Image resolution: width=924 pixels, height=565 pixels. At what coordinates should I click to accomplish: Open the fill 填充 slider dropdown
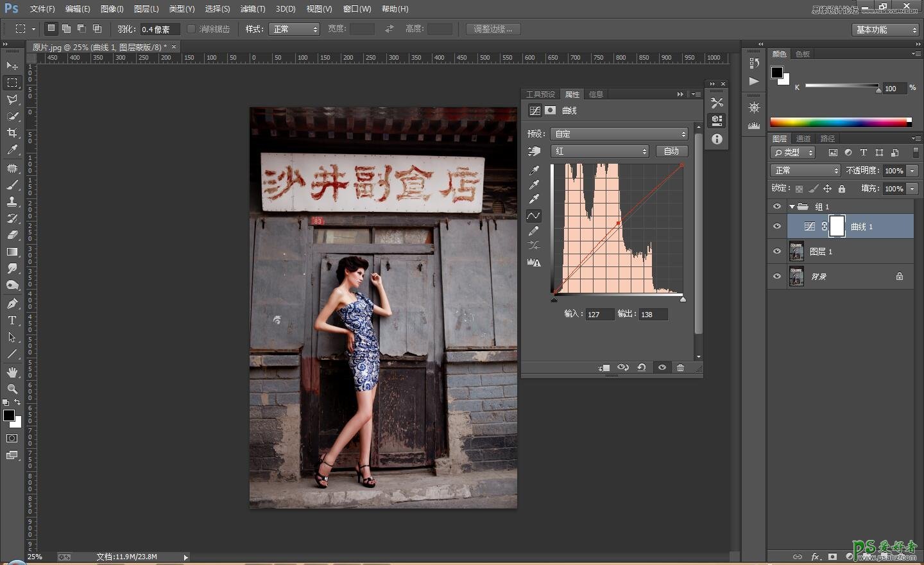[x=912, y=188]
